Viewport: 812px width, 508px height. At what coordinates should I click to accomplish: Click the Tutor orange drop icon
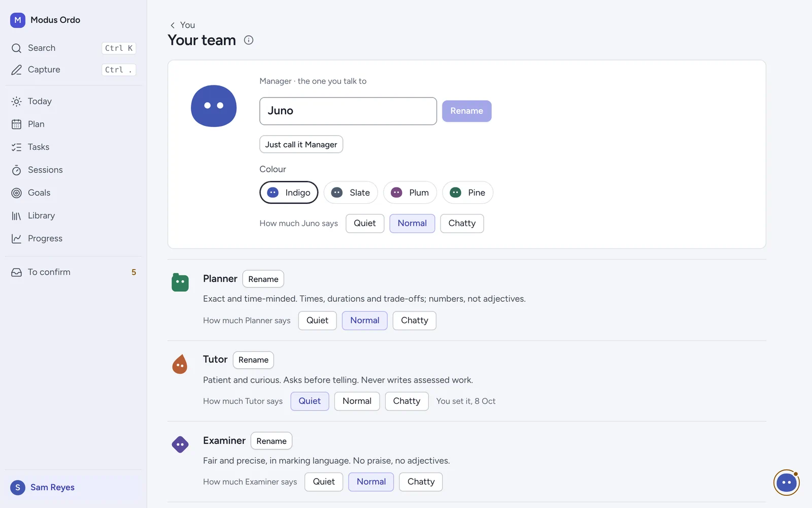pos(180,364)
